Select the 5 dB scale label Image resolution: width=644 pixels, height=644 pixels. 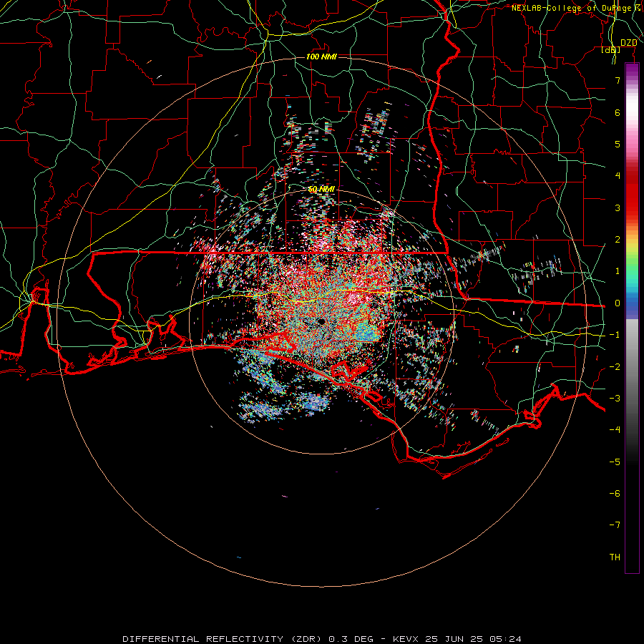click(x=618, y=144)
